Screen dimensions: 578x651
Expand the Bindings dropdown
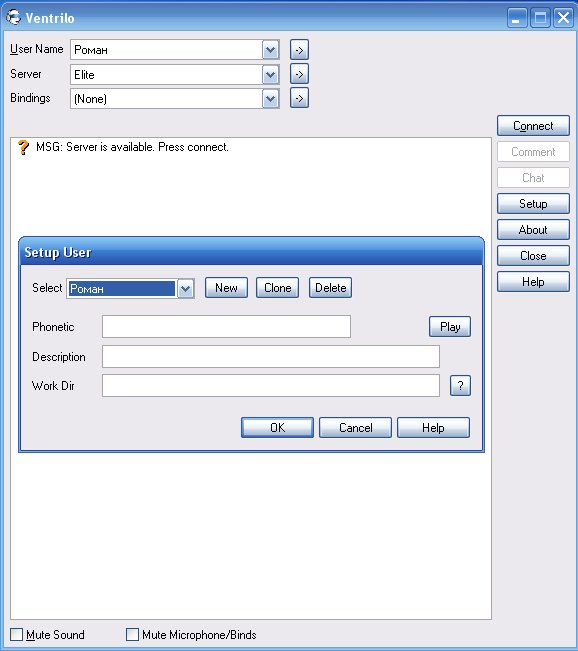[x=270, y=99]
